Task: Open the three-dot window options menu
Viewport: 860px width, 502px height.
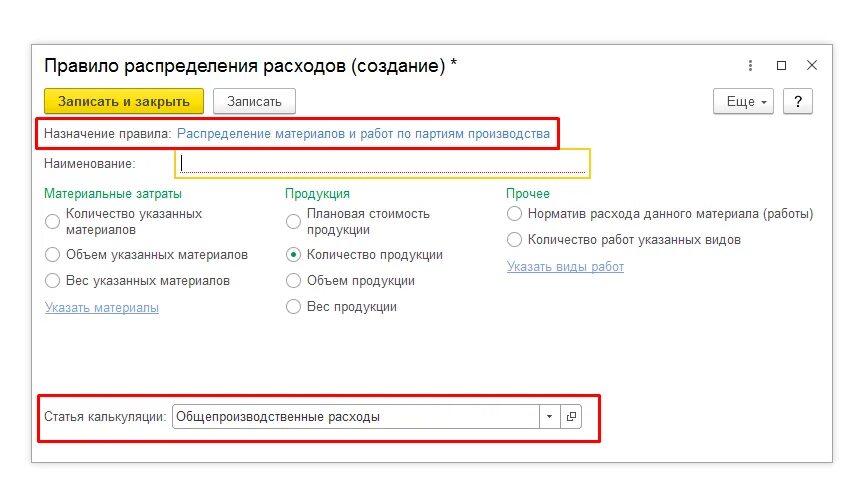Action: (750, 66)
